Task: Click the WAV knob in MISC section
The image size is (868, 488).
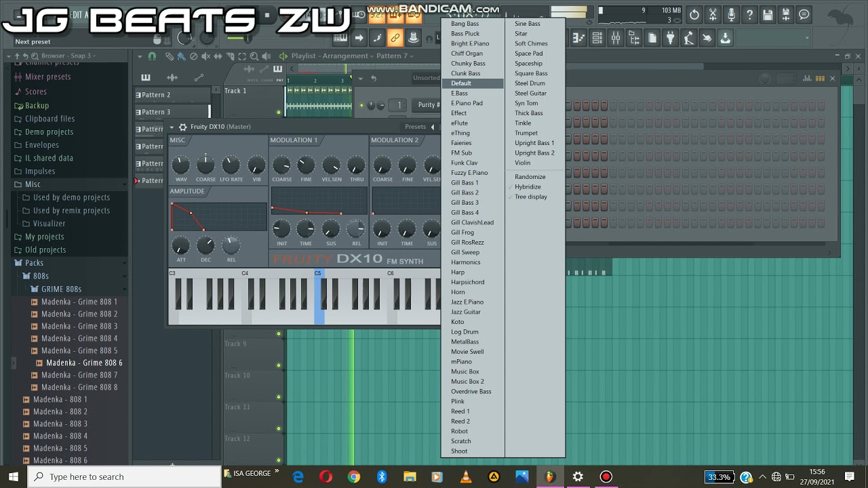Action: 180,165
